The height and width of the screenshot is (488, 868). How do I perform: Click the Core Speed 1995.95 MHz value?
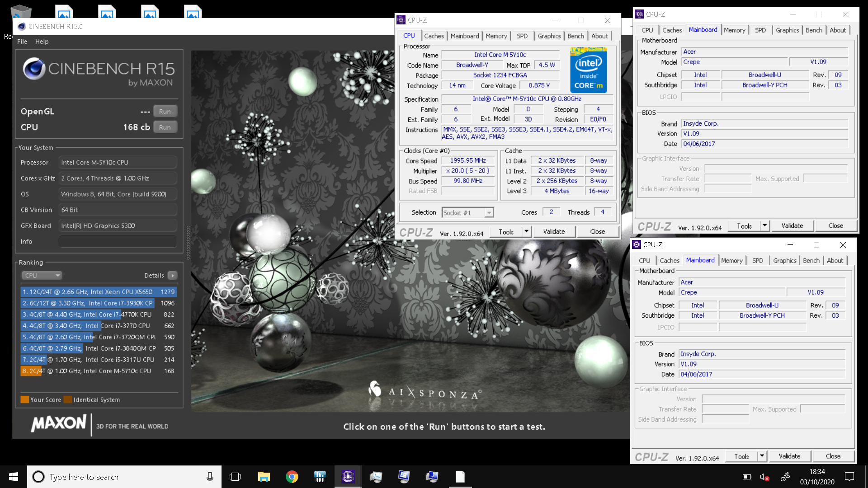468,161
